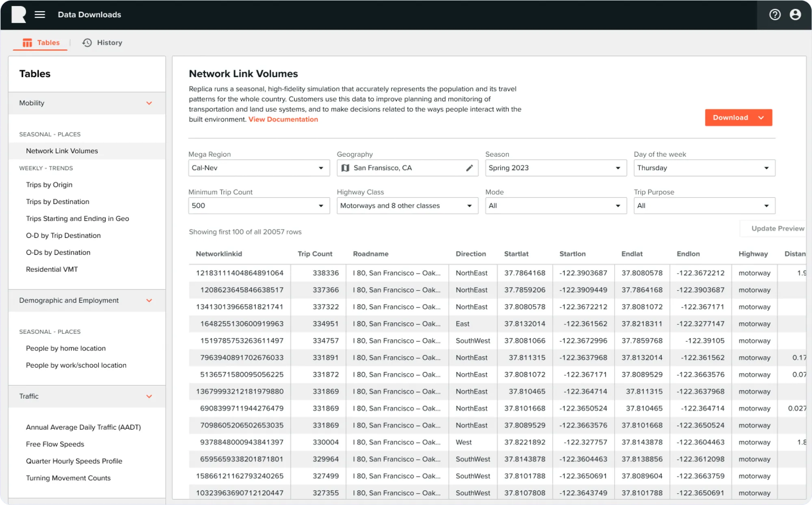812x505 pixels.
Task: Click the Geography edit pencil icon
Action: [x=469, y=168]
